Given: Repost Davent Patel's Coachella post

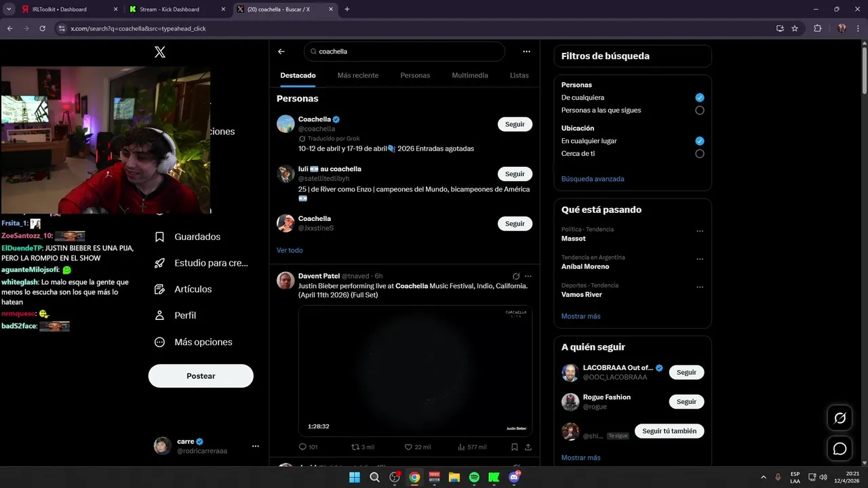Looking at the screenshot, I should 362,447.
